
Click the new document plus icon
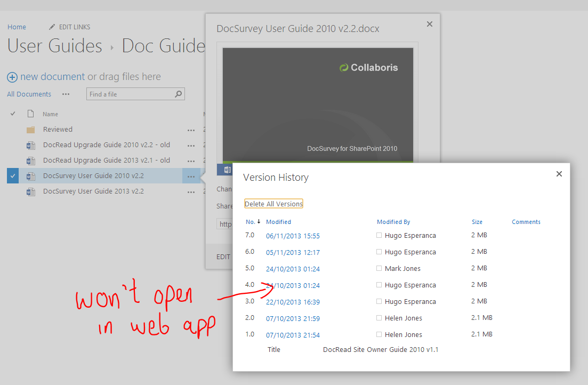coord(12,77)
